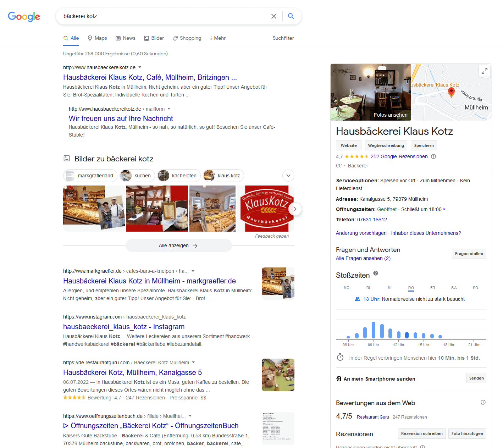Click Inhaber dieses Unternehmens? link

[x=426, y=233]
